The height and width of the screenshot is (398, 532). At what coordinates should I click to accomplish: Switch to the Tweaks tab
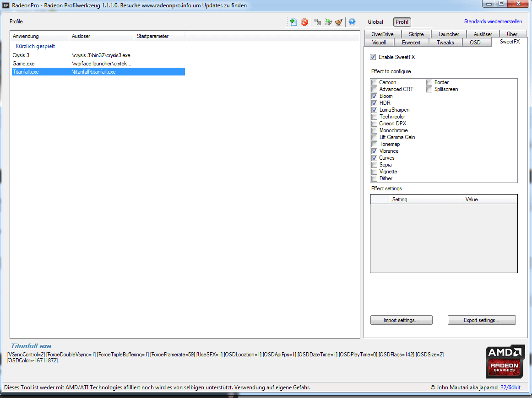(x=445, y=43)
